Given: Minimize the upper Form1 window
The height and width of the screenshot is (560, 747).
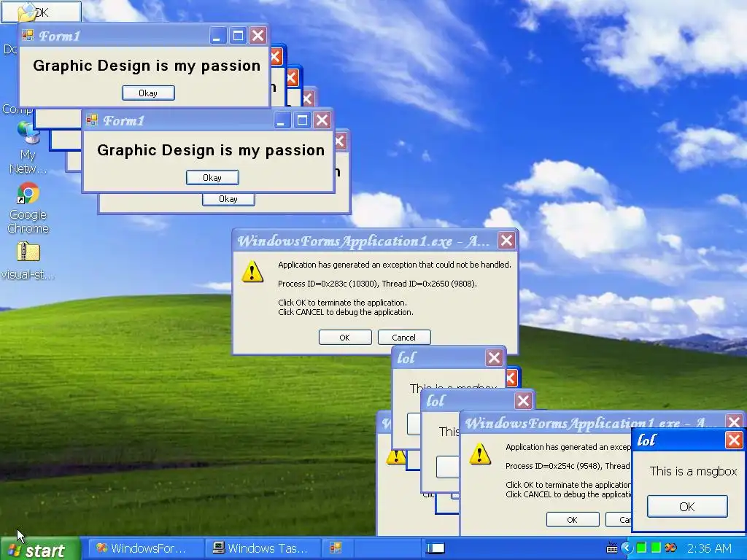Looking at the screenshot, I should coord(217,36).
